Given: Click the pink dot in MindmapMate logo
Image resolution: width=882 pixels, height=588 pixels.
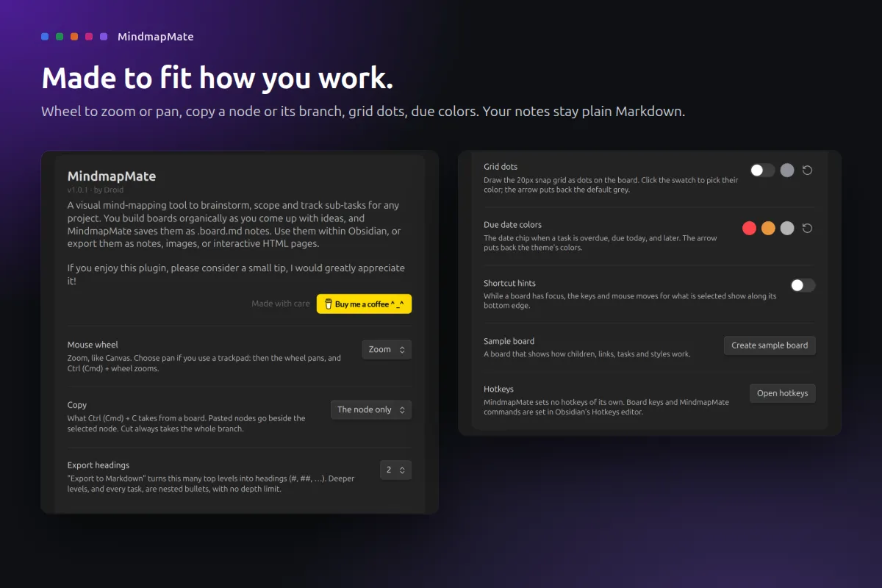Looking at the screenshot, I should point(89,36).
